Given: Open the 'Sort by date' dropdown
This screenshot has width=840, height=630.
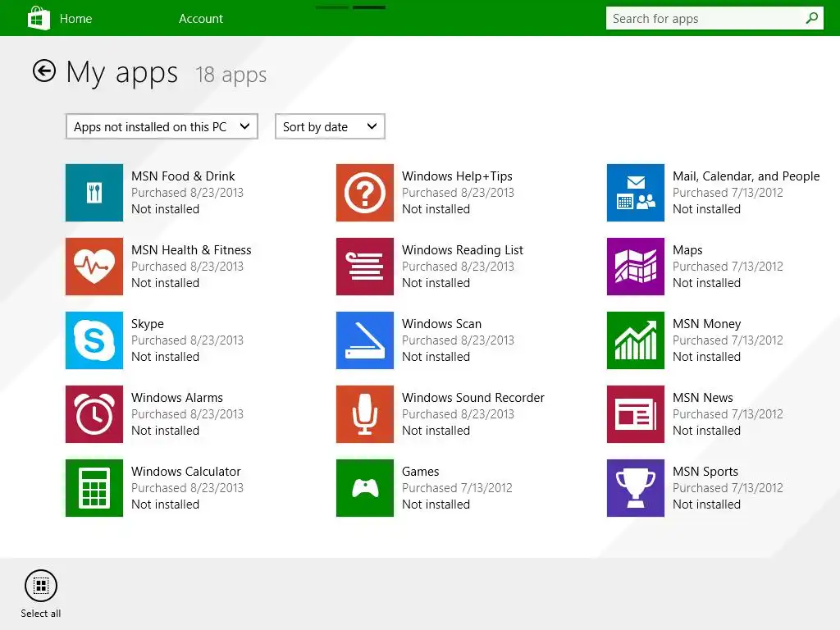Looking at the screenshot, I should tap(330, 126).
